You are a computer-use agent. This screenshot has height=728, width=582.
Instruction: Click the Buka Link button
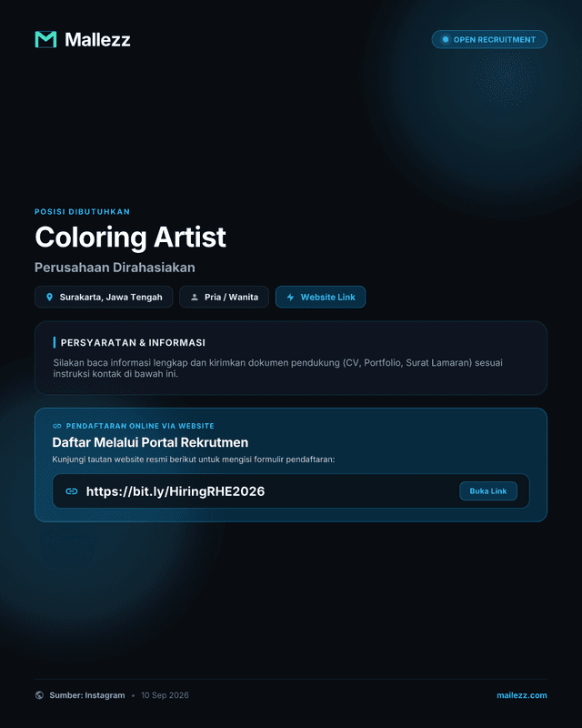click(488, 491)
